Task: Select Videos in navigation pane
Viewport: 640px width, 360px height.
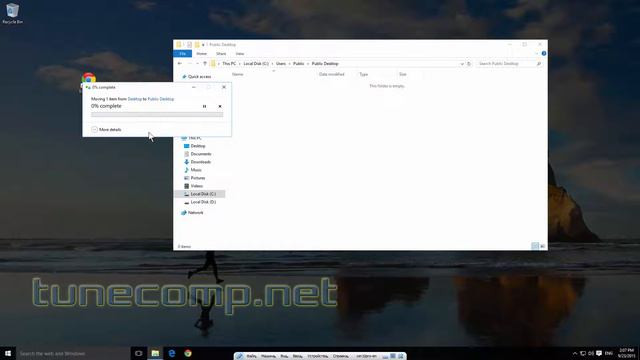Action: tap(193, 186)
